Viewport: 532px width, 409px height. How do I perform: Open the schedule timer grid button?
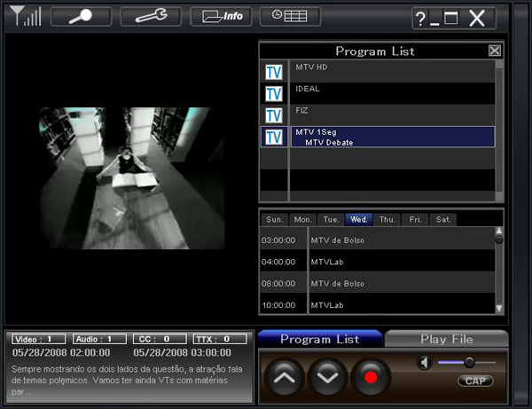pyautogui.click(x=290, y=16)
